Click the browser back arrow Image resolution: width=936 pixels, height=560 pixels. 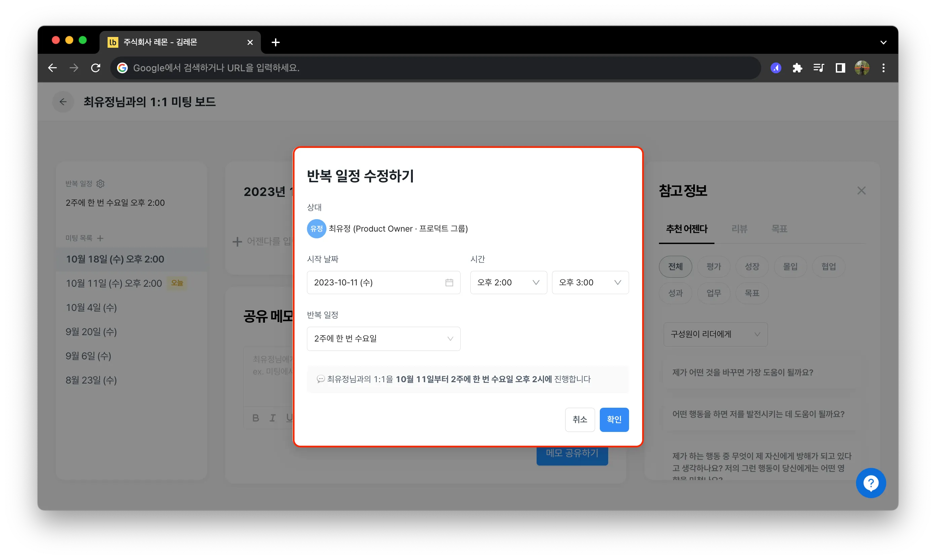(x=52, y=68)
